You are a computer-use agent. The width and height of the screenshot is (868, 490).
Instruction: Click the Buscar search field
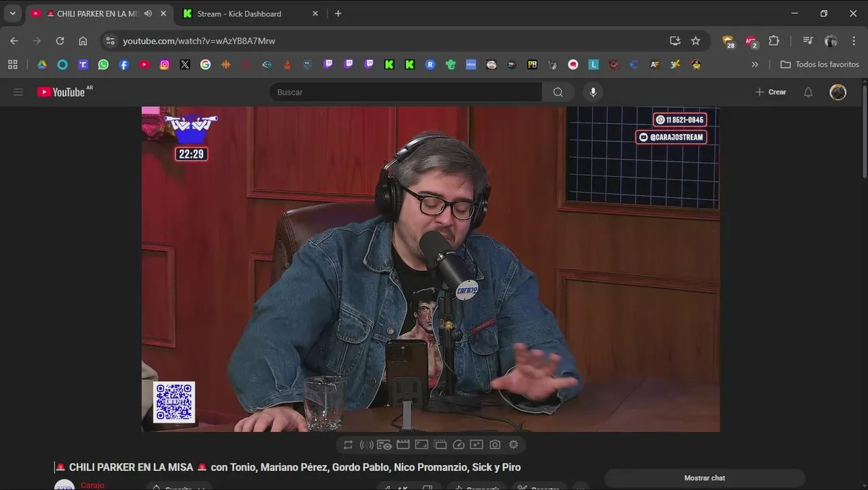406,92
